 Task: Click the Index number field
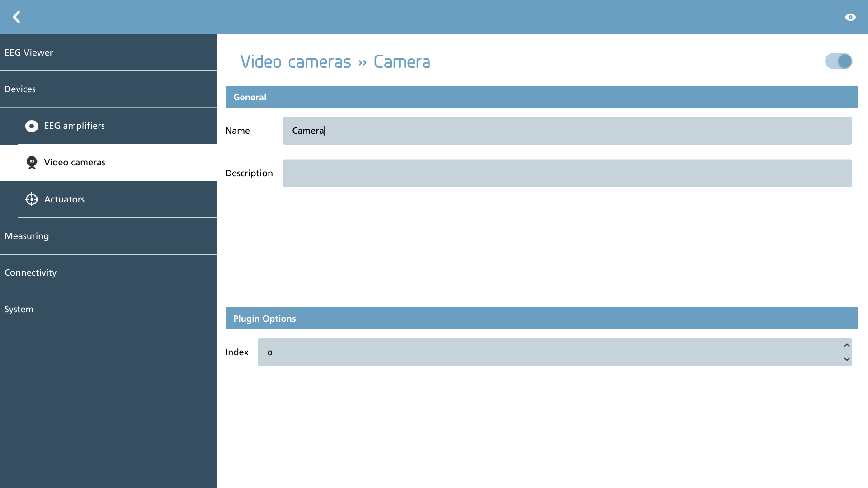click(x=555, y=352)
